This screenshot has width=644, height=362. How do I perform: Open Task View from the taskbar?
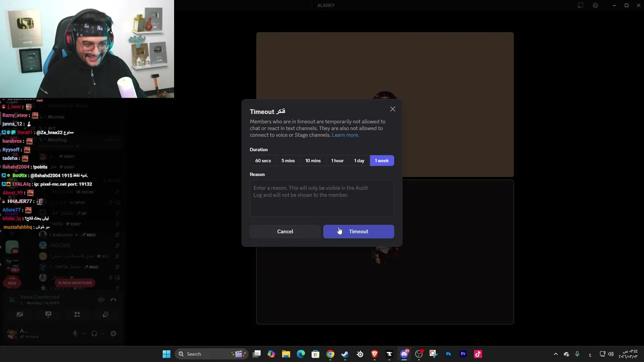pos(257,354)
